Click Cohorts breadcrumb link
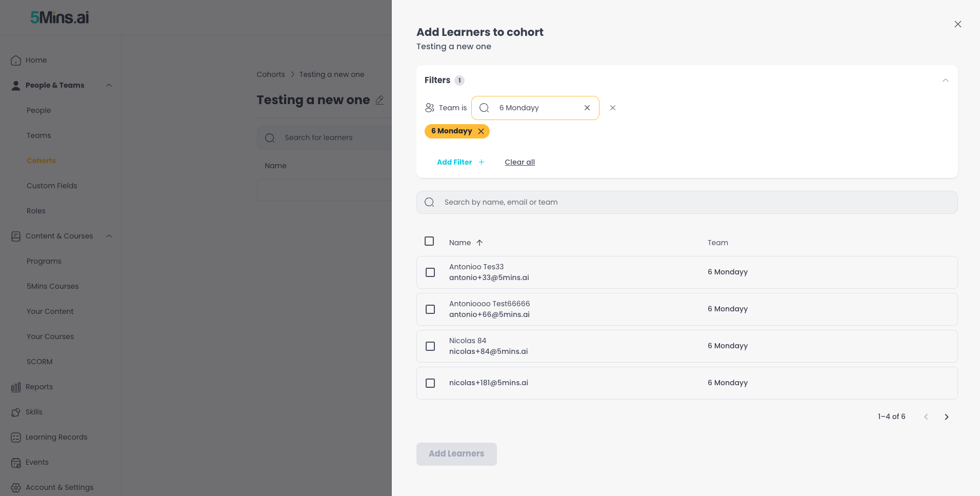This screenshot has width=980, height=496. [271, 74]
